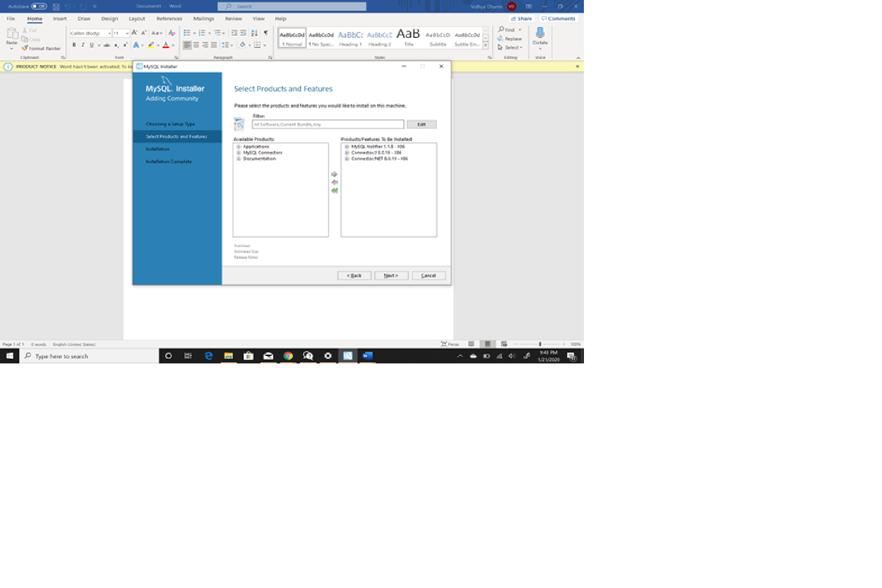The image size is (882, 588).
Task: Click the text highlight color button
Action: [151, 45]
